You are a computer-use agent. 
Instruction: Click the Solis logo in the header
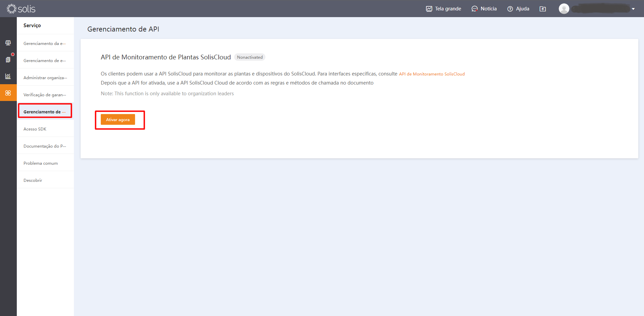click(21, 9)
